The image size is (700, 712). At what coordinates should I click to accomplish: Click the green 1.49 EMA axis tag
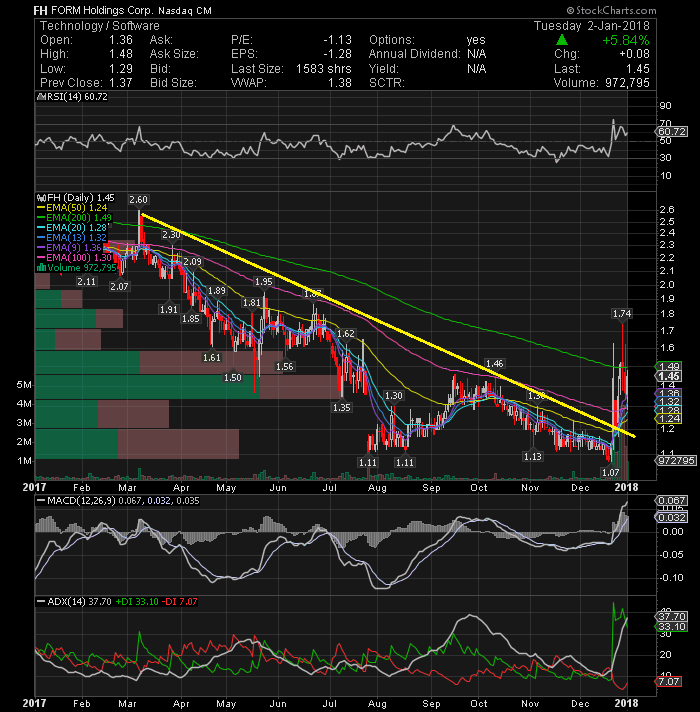tap(669, 366)
